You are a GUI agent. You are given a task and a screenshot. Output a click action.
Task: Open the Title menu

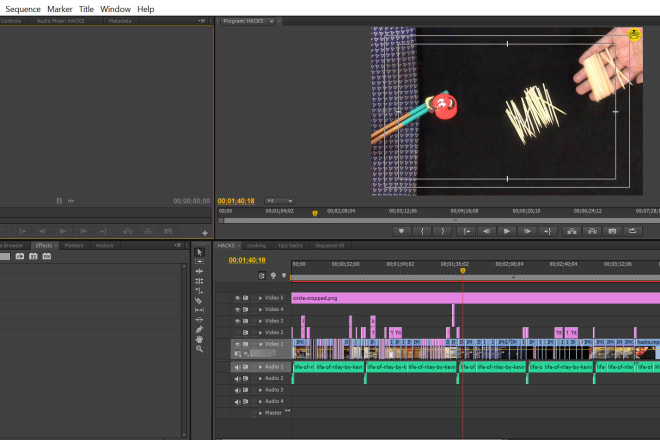pyautogui.click(x=86, y=9)
